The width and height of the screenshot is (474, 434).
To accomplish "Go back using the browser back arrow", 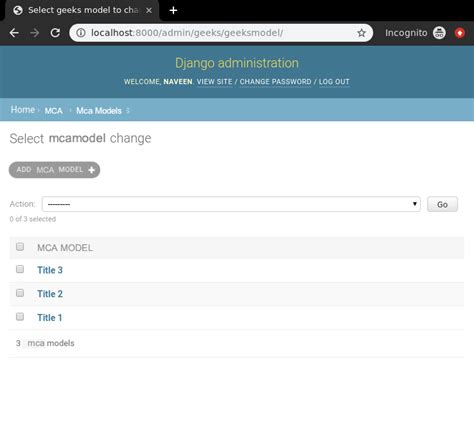I will (14, 33).
